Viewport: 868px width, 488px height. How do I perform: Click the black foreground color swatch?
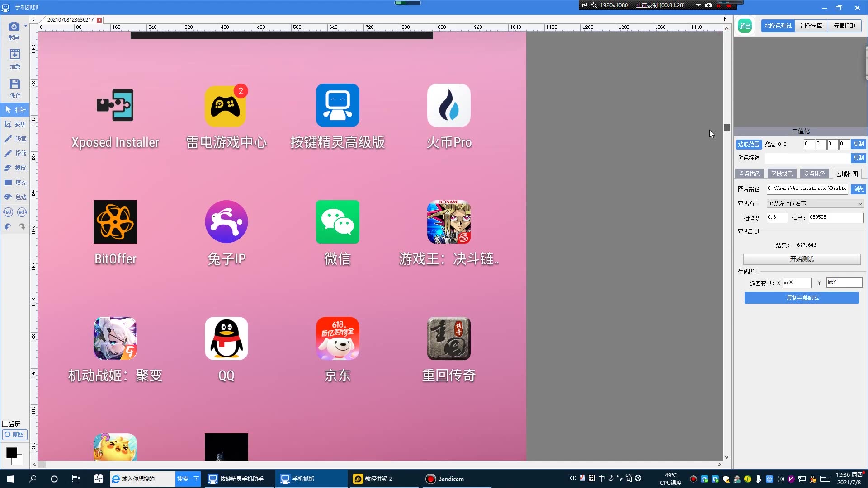click(11, 453)
